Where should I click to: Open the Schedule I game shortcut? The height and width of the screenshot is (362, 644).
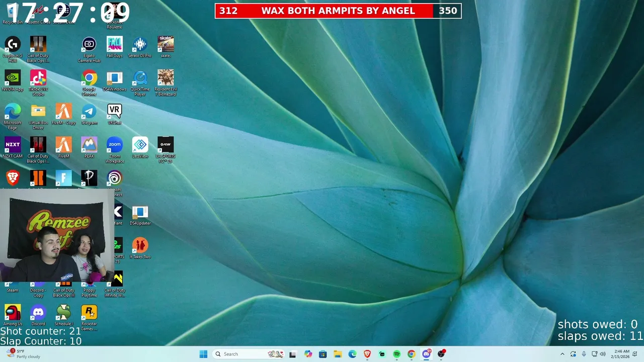coord(63,316)
